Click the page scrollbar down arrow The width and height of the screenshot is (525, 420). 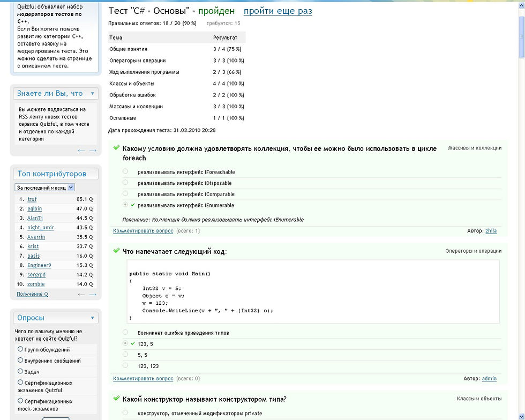521,416
